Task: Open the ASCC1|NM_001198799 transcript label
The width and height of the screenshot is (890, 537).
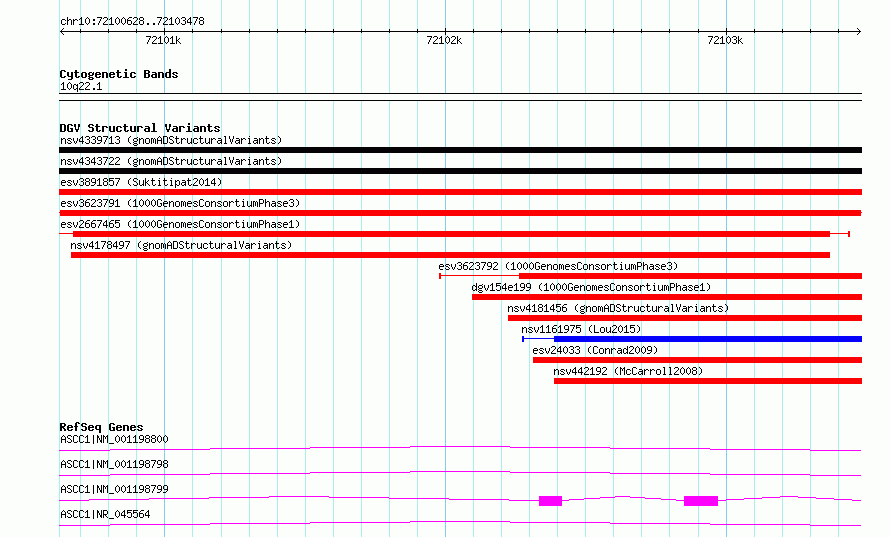Action: point(114,489)
